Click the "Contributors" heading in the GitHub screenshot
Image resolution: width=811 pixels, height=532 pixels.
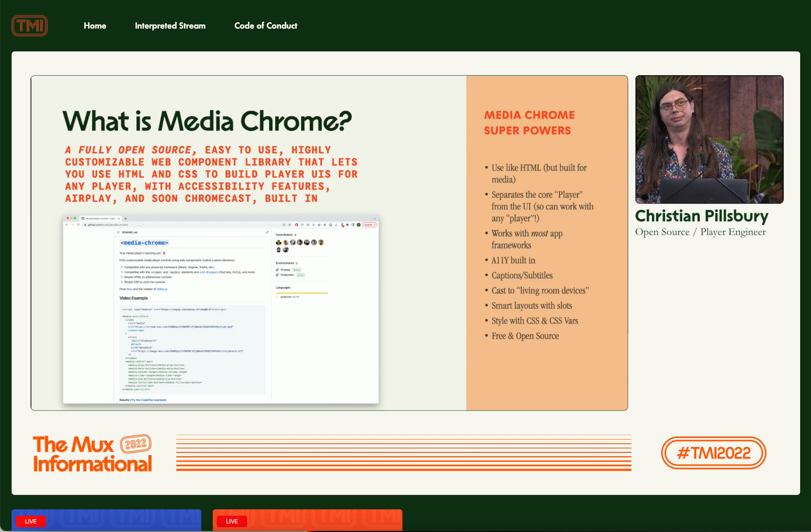click(x=284, y=235)
